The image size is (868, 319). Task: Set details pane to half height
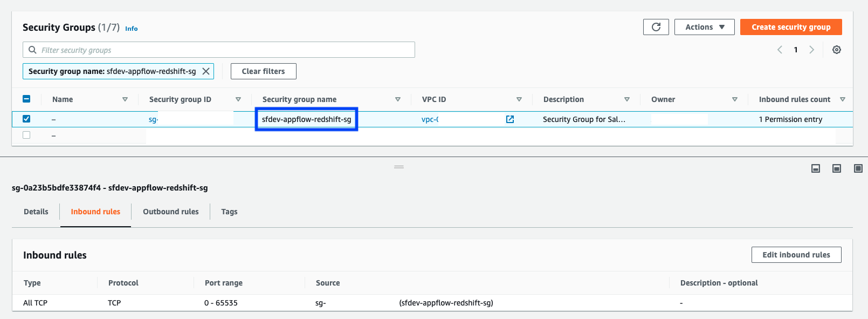(837, 168)
